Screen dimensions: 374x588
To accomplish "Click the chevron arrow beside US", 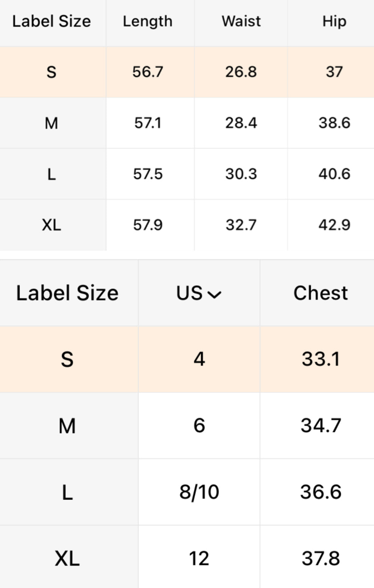I will [214, 295].
